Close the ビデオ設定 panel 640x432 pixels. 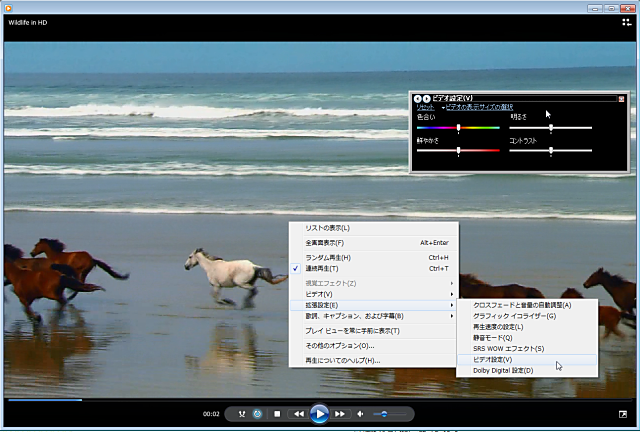pos(621,98)
